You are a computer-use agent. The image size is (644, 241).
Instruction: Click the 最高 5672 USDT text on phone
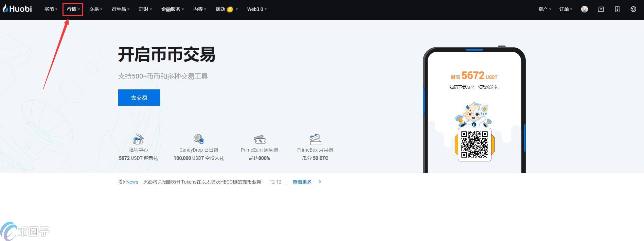(x=474, y=75)
